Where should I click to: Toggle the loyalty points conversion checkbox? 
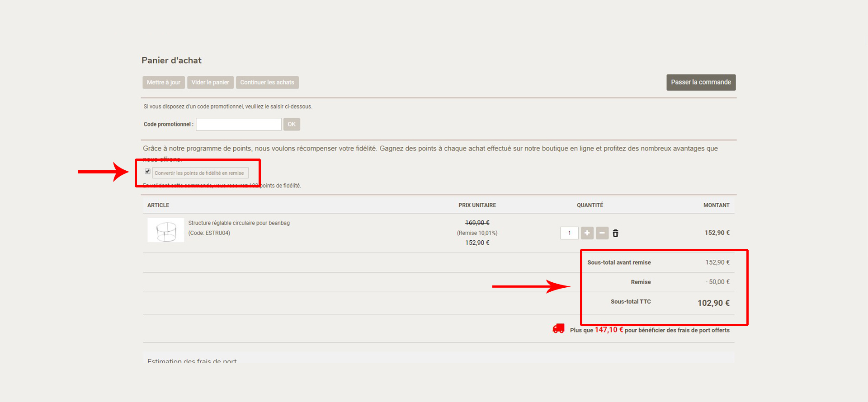click(x=147, y=172)
